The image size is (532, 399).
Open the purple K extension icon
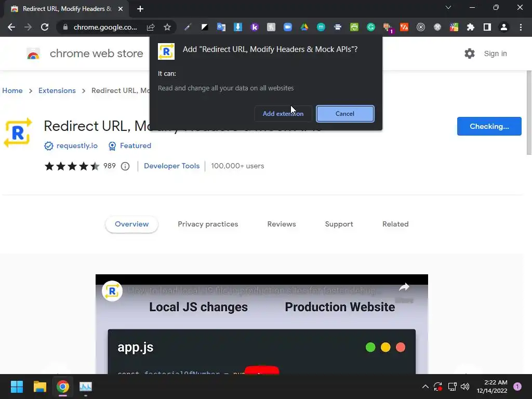(x=255, y=27)
